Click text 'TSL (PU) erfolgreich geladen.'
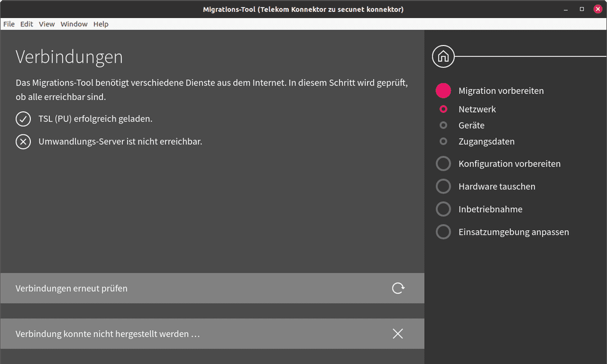 click(x=95, y=119)
